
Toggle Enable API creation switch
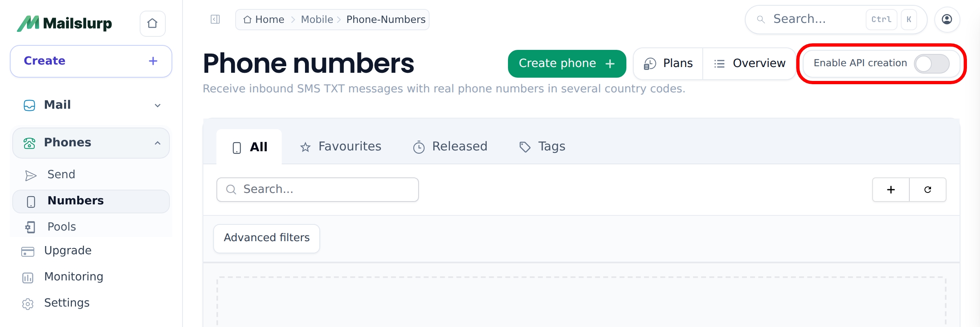[931, 64]
